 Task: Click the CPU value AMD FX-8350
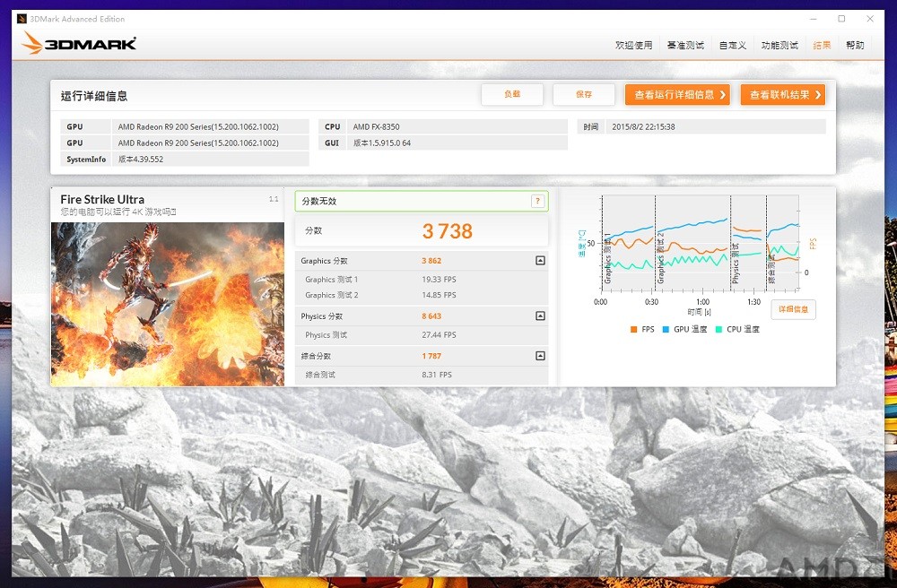click(x=377, y=127)
